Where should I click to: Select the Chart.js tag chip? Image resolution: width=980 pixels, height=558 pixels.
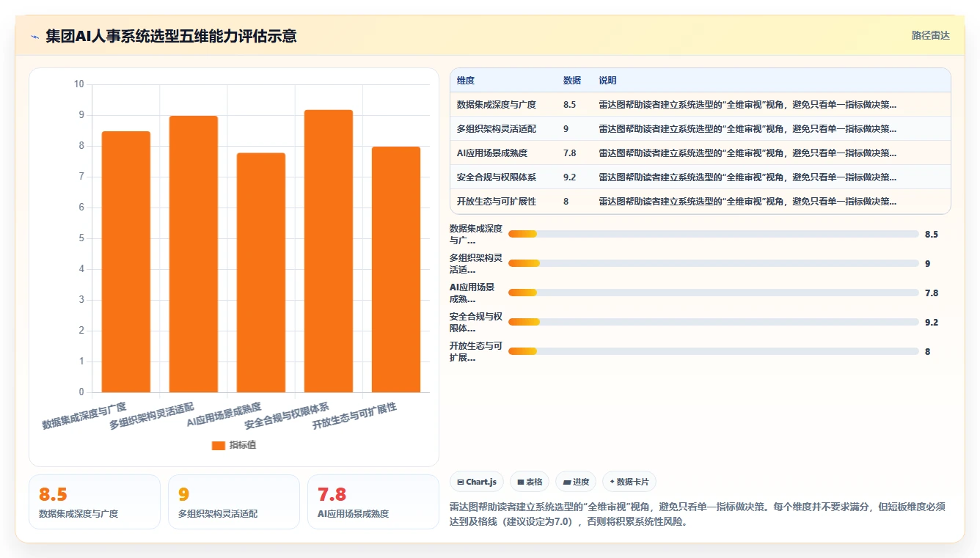click(477, 482)
